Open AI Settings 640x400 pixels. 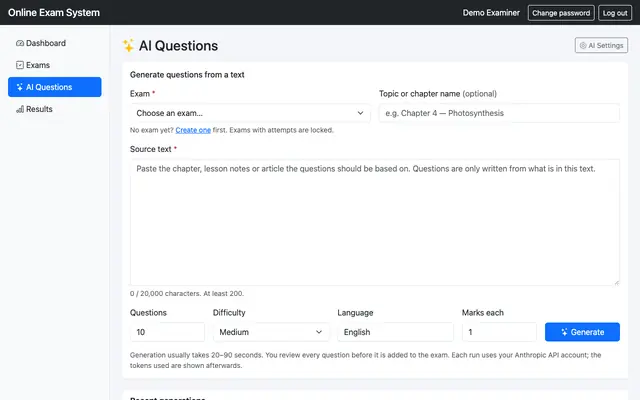pos(601,46)
